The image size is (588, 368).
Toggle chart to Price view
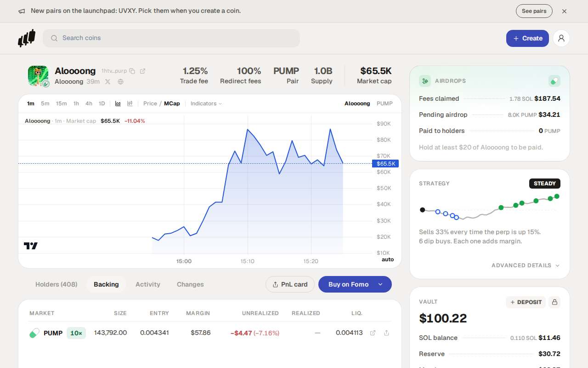click(150, 103)
